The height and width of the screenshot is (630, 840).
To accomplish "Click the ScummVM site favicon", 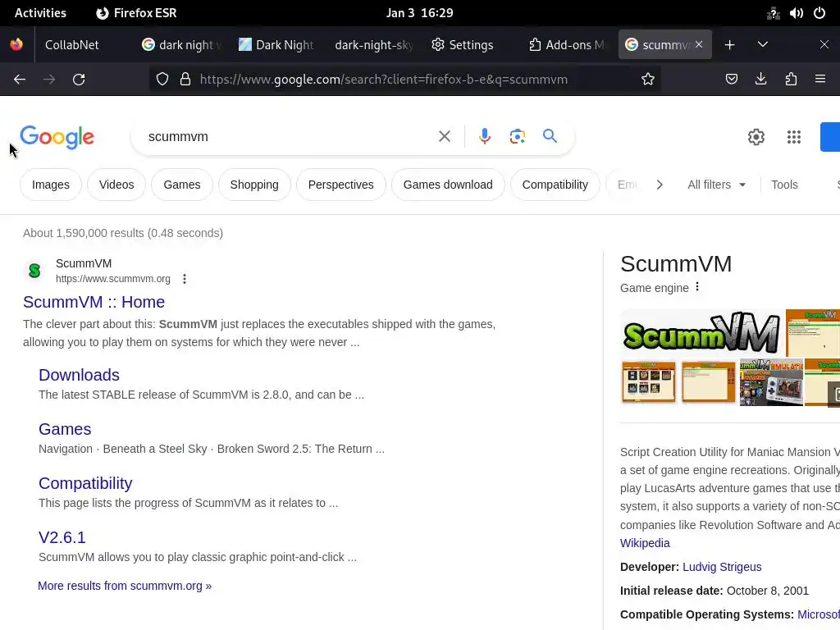I will pyautogui.click(x=34, y=271).
